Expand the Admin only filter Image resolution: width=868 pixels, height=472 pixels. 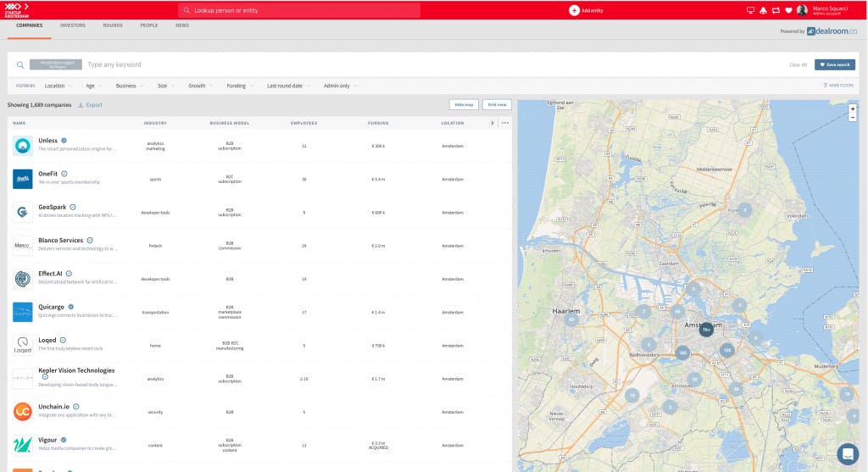[341, 86]
